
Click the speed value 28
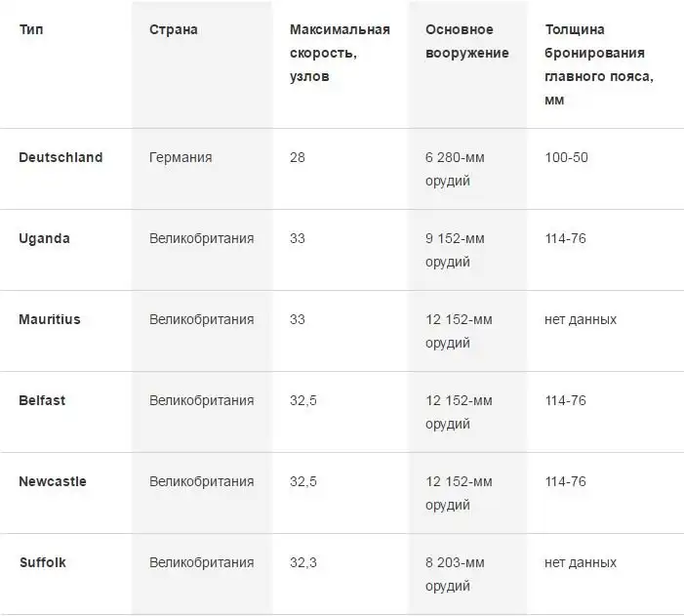pyautogui.click(x=298, y=157)
